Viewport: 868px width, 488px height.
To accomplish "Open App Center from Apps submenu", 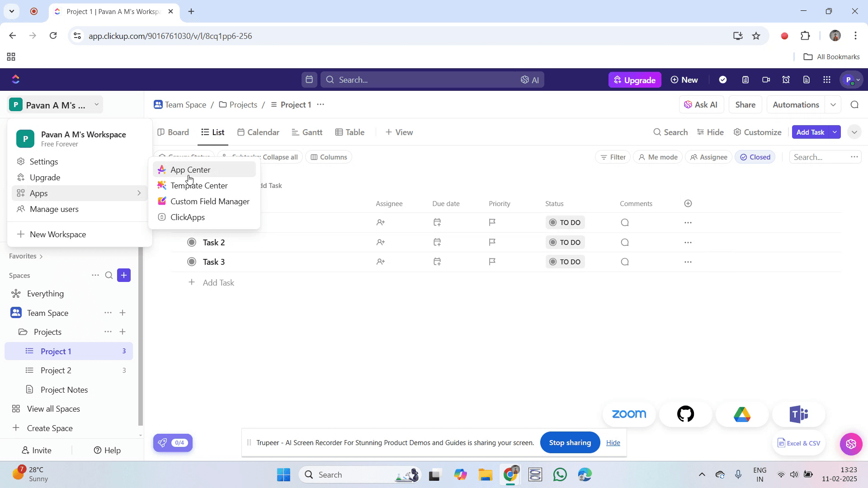I will (190, 170).
